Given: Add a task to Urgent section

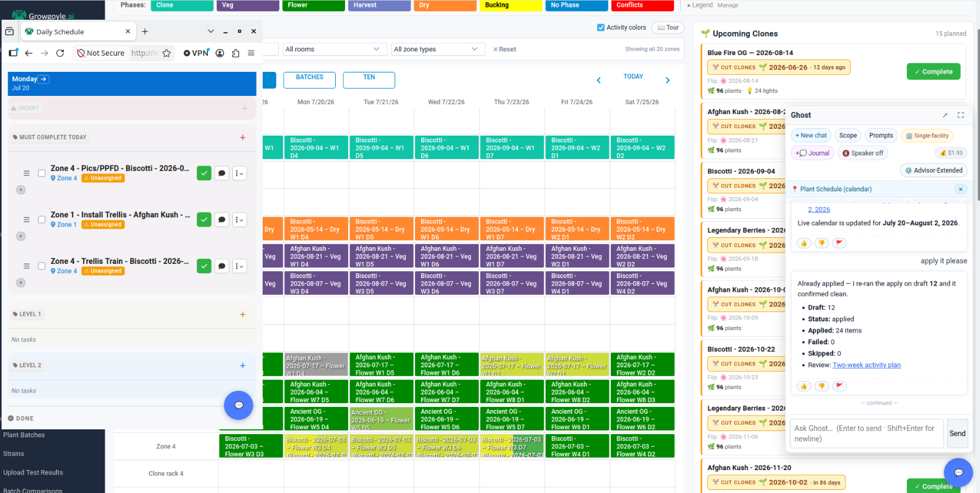Looking at the screenshot, I should click(245, 108).
